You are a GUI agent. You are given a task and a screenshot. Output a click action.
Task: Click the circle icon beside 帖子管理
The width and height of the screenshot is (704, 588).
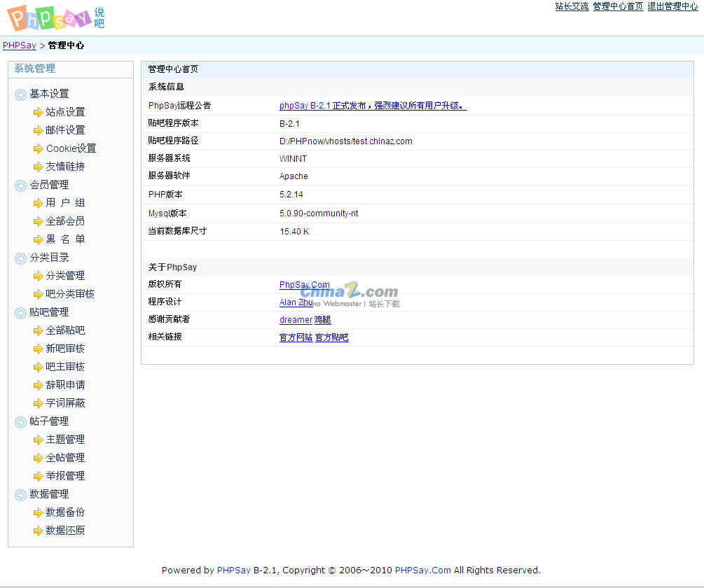(20, 422)
